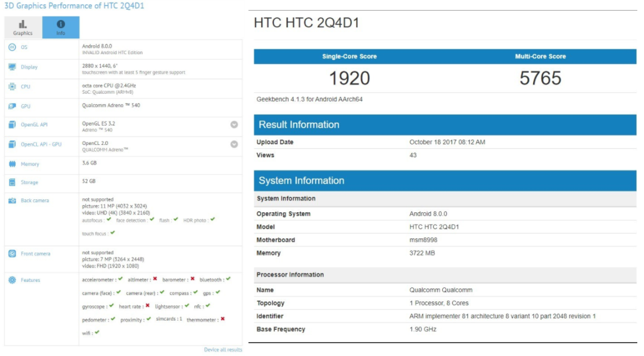Click the Qualcomm Adreno 540 GPU value
Screen dimensions: 644x356
(111, 105)
